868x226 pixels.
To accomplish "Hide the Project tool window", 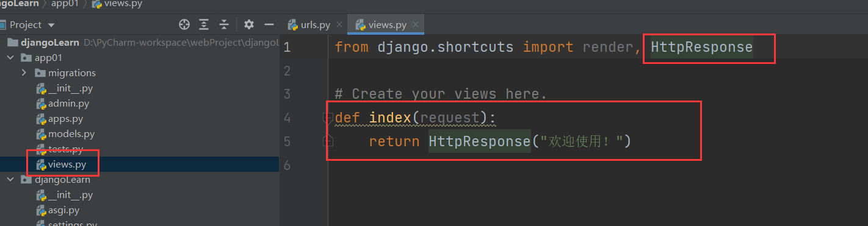I will pos(269,24).
